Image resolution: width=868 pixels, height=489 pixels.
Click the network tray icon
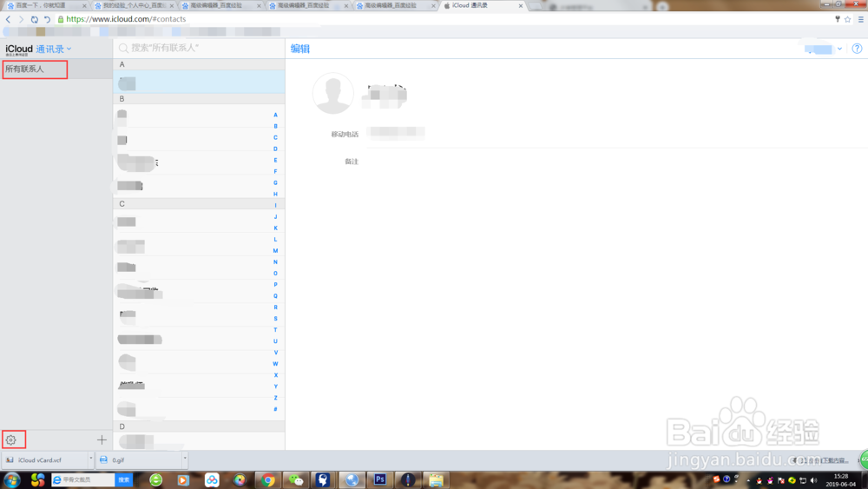point(803,480)
